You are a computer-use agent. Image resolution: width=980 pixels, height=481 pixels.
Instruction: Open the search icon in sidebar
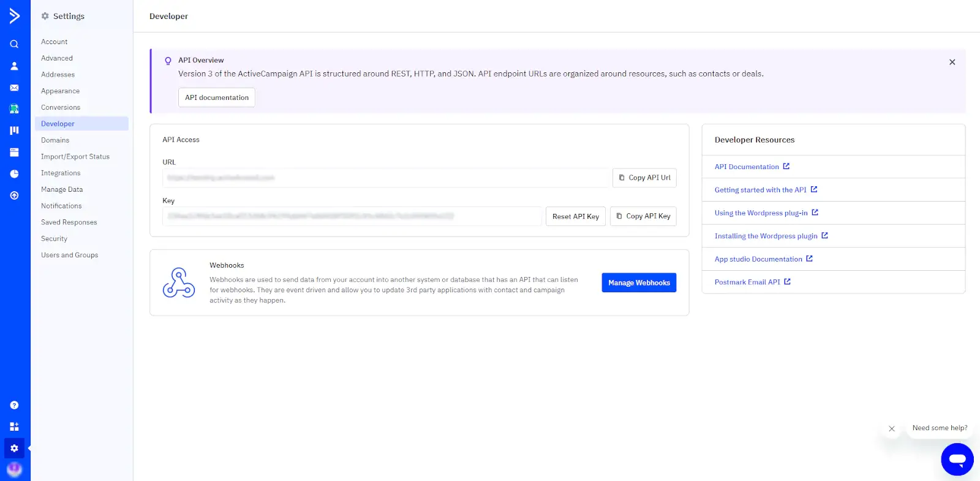(14, 44)
